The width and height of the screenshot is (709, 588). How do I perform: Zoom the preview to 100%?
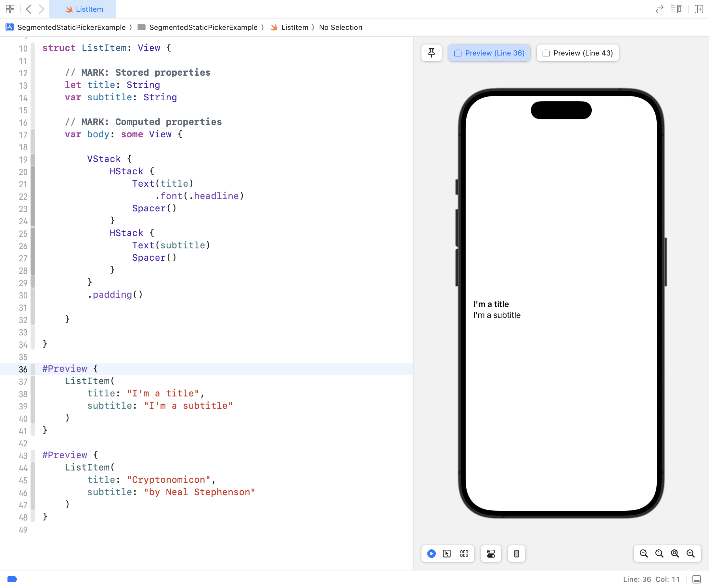tap(659, 554)
